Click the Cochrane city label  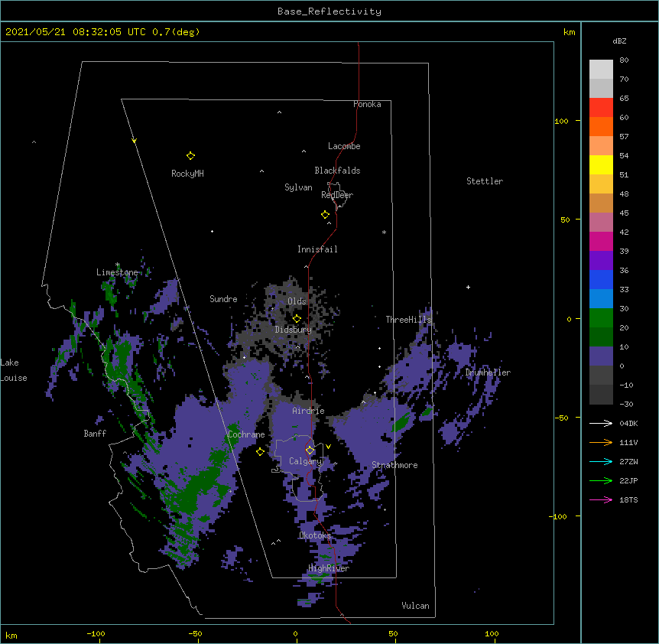pyautogui.click(x=246, y=434)
